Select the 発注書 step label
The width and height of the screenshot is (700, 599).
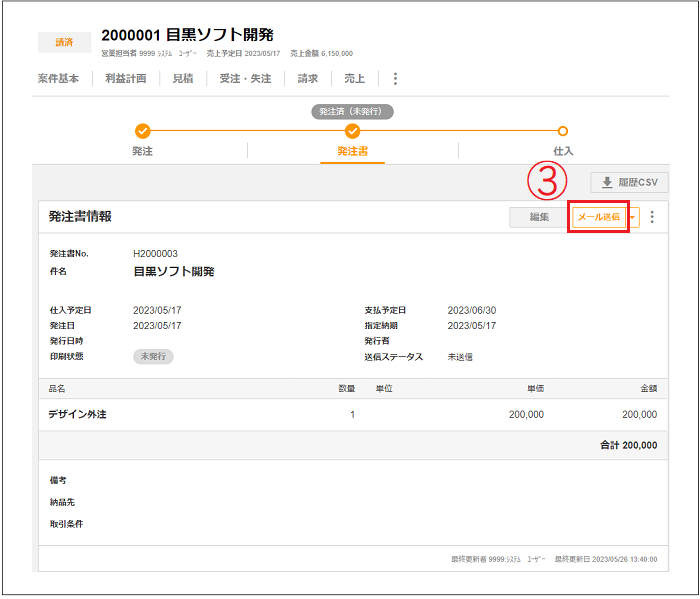[x=352, y=151]
